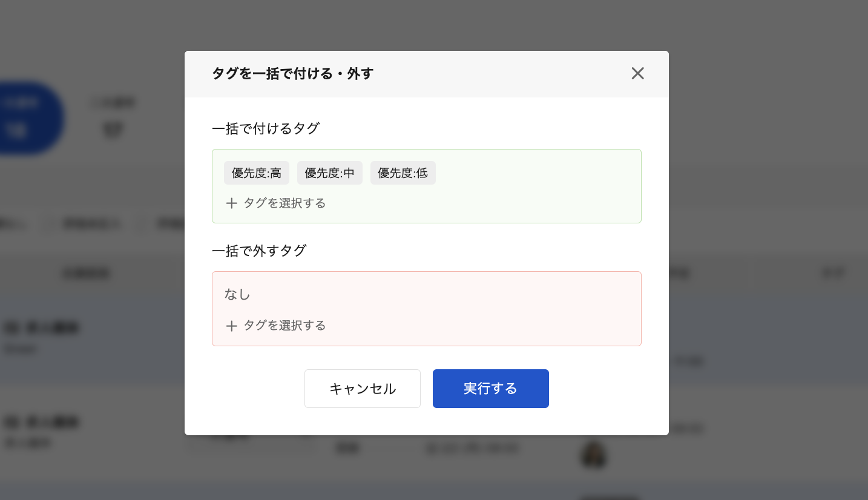
Task: Close the bulk tag dialog with X icon
Action: [x=637, y=74]
